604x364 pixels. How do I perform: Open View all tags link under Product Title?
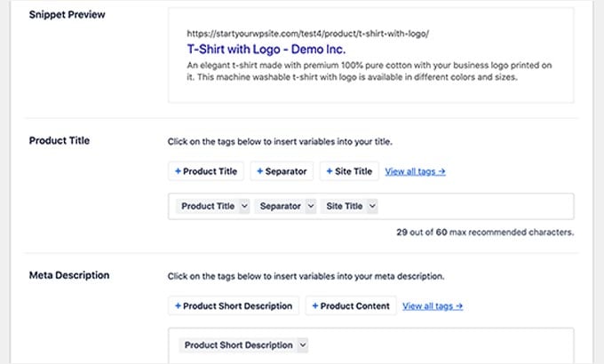(415, 171)
